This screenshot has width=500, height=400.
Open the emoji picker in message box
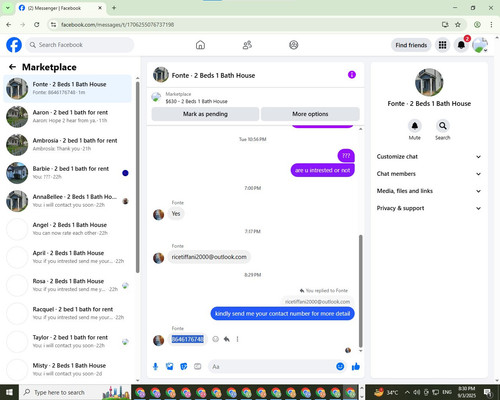tap(340, 367)
